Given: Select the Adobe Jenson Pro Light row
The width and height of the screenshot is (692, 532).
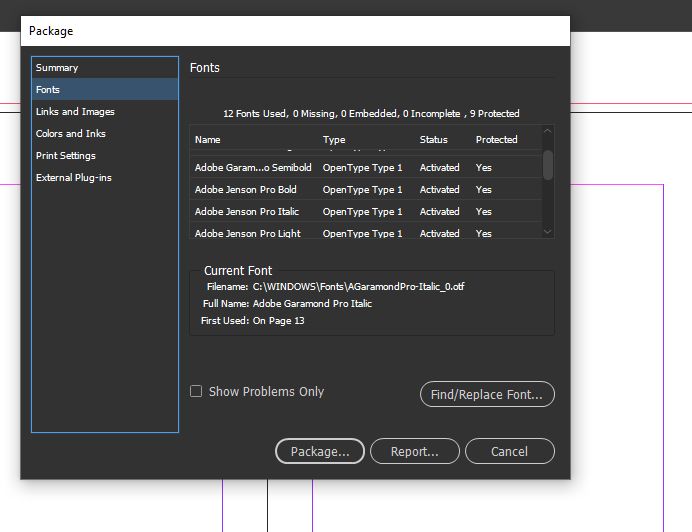Looking at the screenshot, I should click(x=366, y=232).
